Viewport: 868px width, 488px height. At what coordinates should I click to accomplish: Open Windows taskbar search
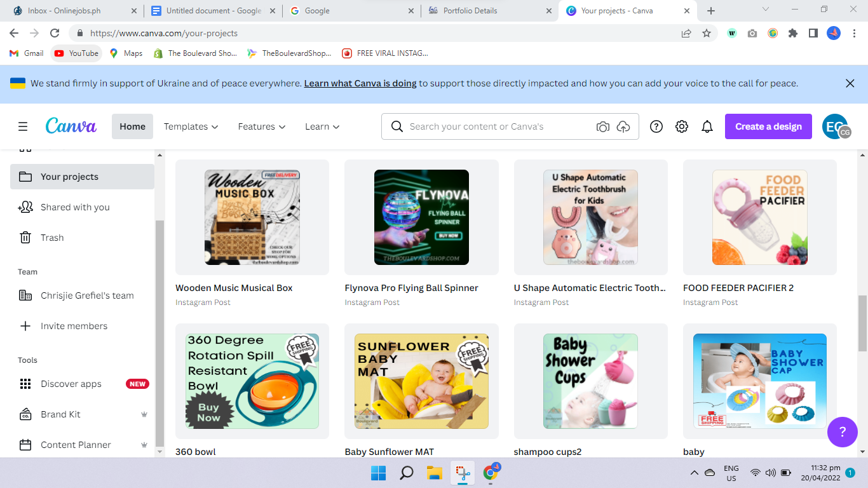coord(406,473)
